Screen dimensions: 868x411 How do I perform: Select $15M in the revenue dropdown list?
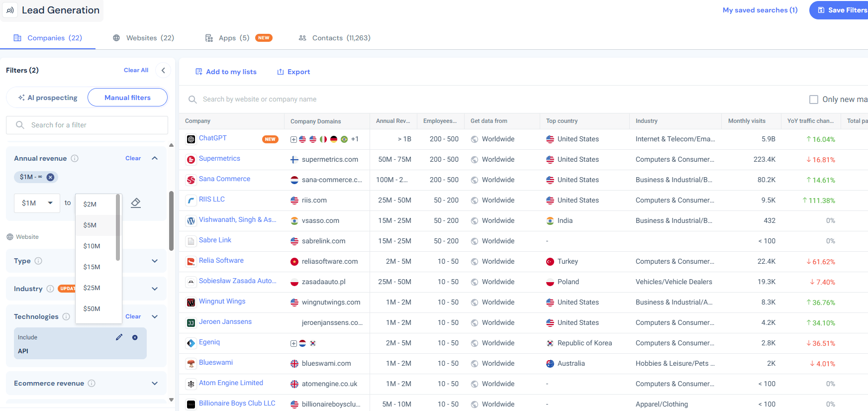click(x=96, y=267)
